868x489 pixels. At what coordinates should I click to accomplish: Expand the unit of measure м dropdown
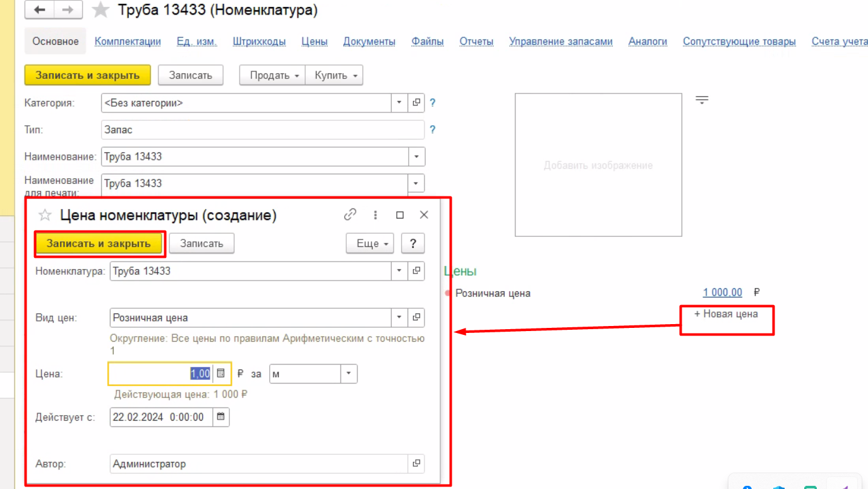349,373
